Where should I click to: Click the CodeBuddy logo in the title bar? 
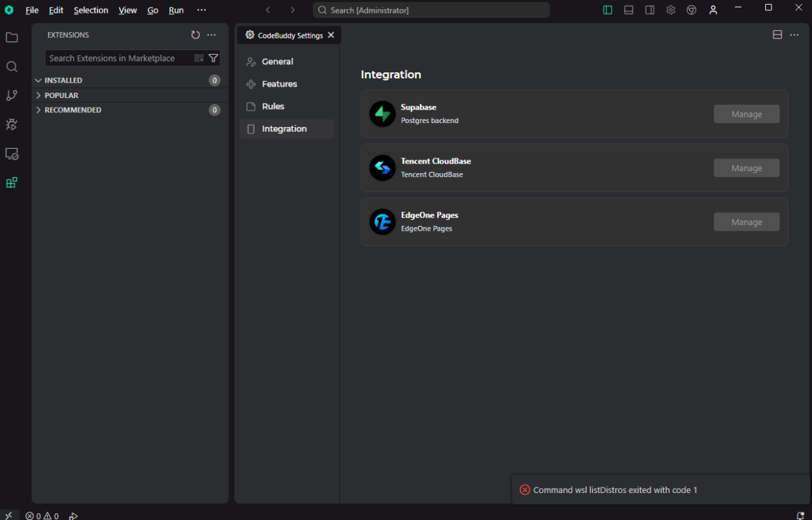[x=9, y=10]
